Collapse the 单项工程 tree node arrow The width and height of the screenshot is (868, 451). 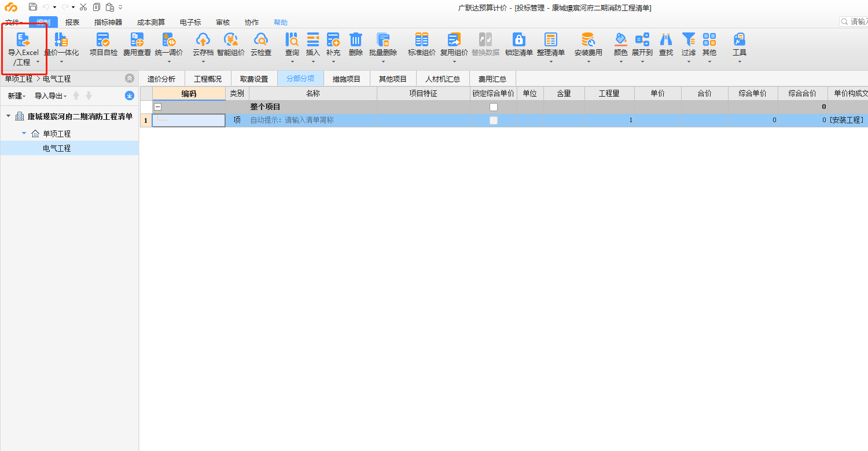pos(24,133)
